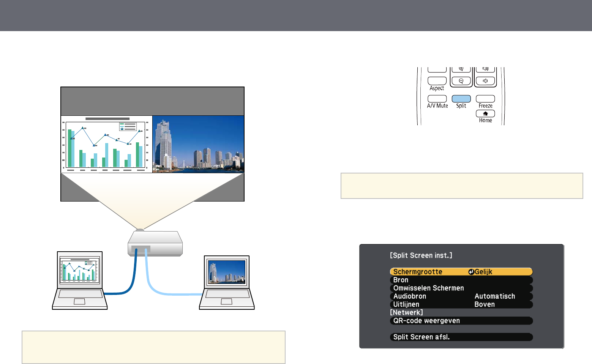The image size is (592, 364).
Task: Click Split Screen afsl. to exit
Action: point(461,337)
